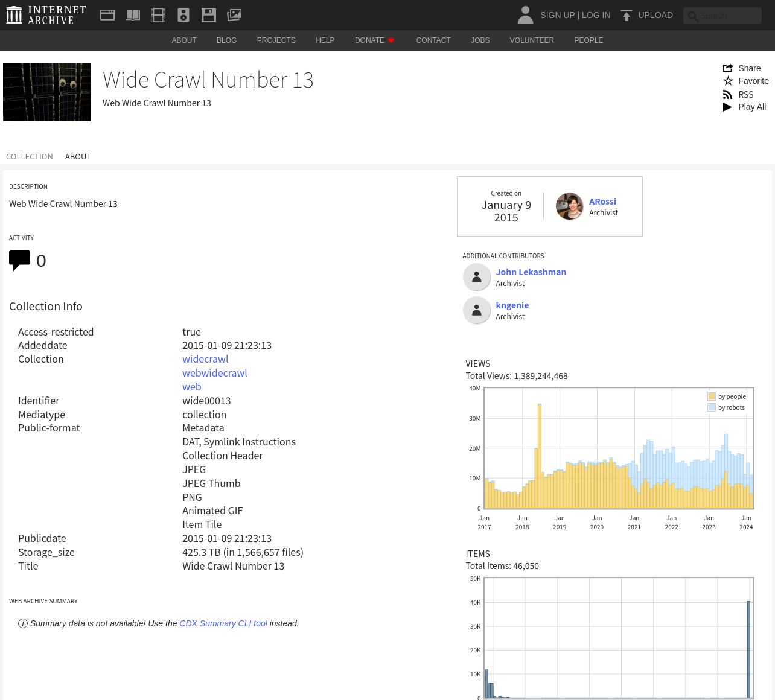Select the identifier value wide00013
Screen dimensions: 775x700
coord(206,401)
